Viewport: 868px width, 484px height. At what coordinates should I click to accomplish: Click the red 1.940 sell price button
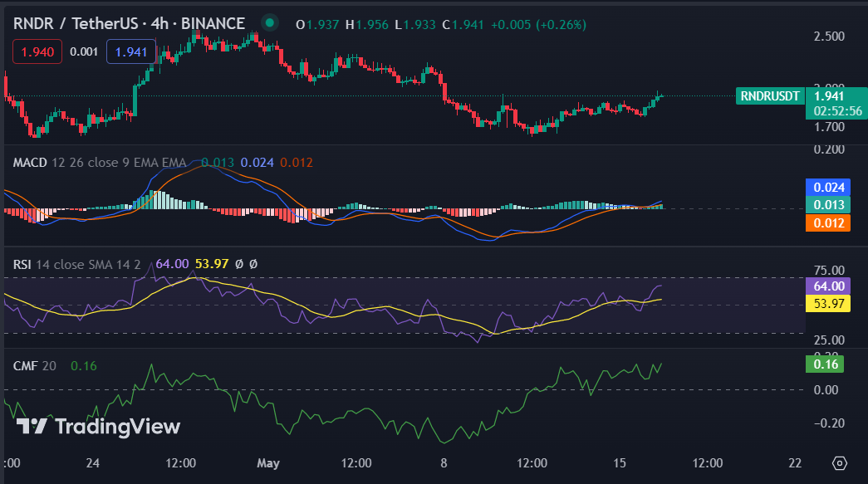point(37,51)
